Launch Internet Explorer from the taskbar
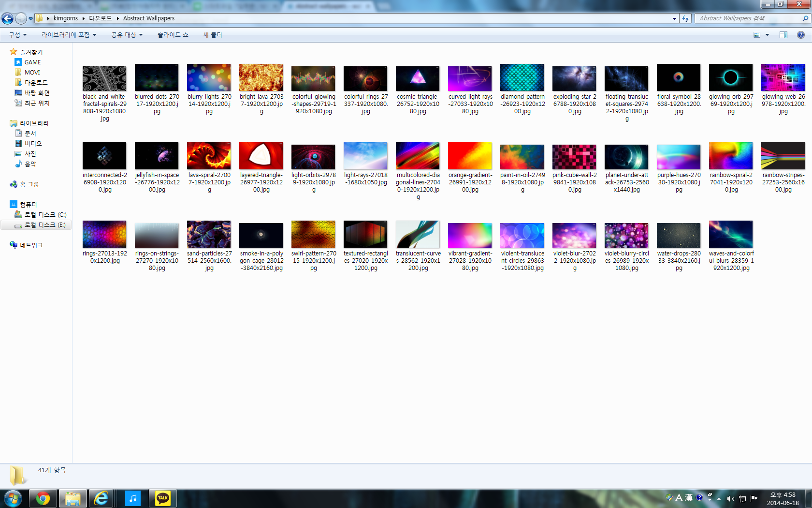812x508 pixels. 101,498
